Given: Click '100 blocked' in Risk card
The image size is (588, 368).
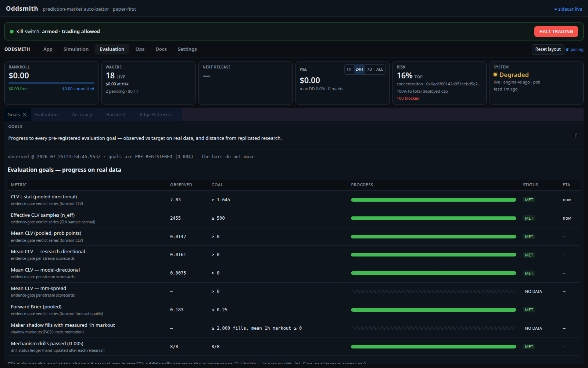Looking at the screenshot, I should tap(408, 99).
